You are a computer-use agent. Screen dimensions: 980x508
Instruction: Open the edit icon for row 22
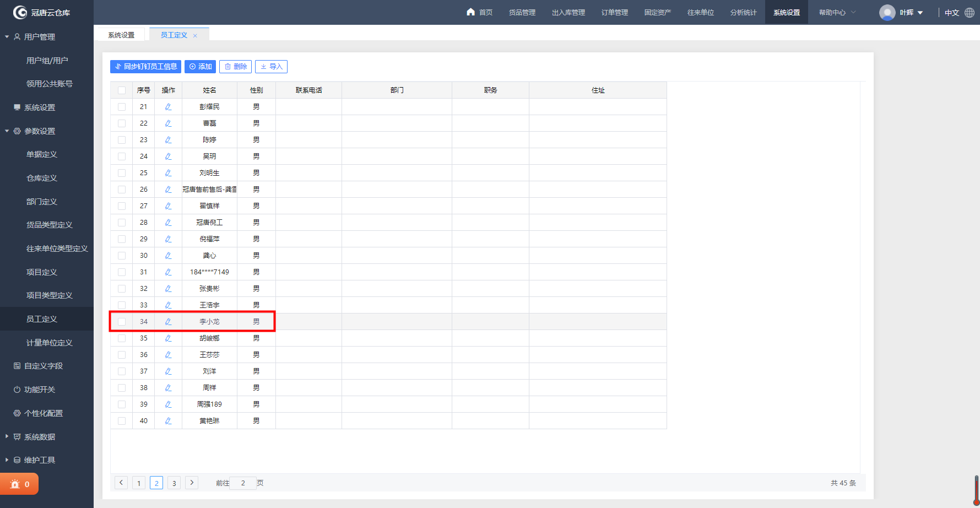tap(168, 123)
